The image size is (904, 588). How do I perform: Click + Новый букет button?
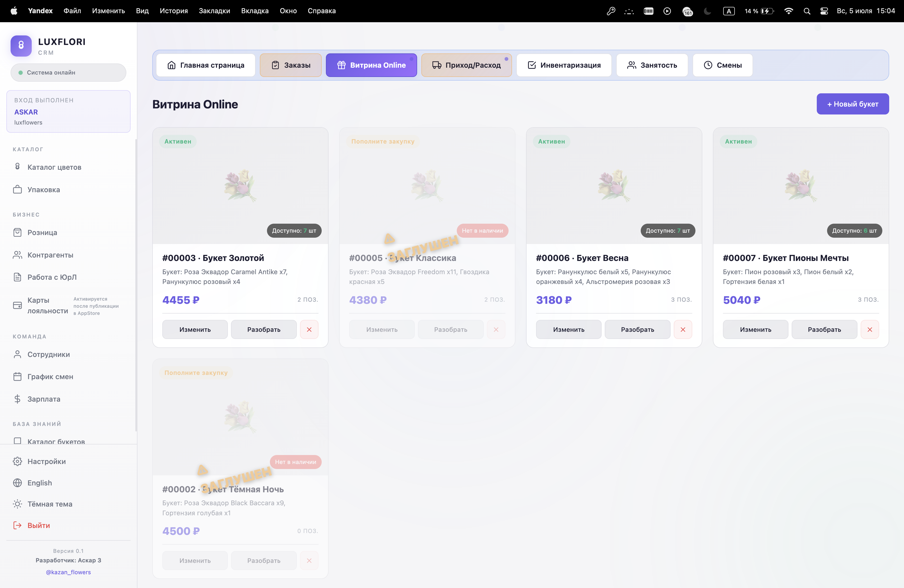[853, 104]
